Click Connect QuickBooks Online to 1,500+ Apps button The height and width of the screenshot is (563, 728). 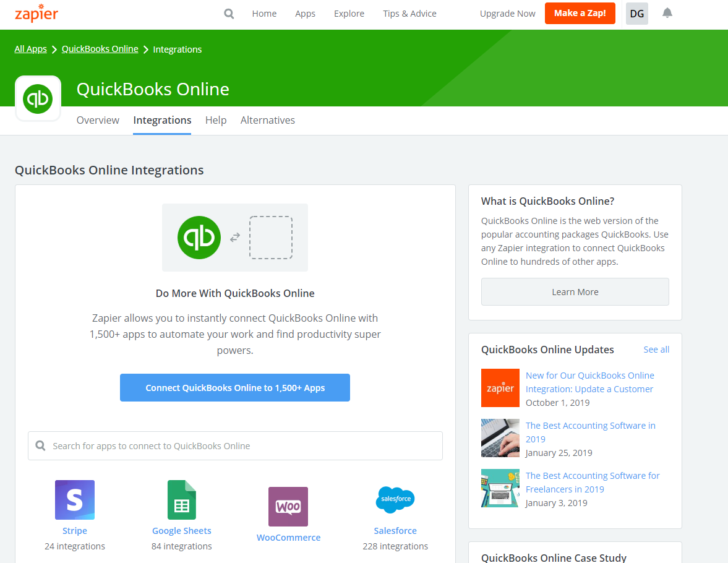point(235,387)
